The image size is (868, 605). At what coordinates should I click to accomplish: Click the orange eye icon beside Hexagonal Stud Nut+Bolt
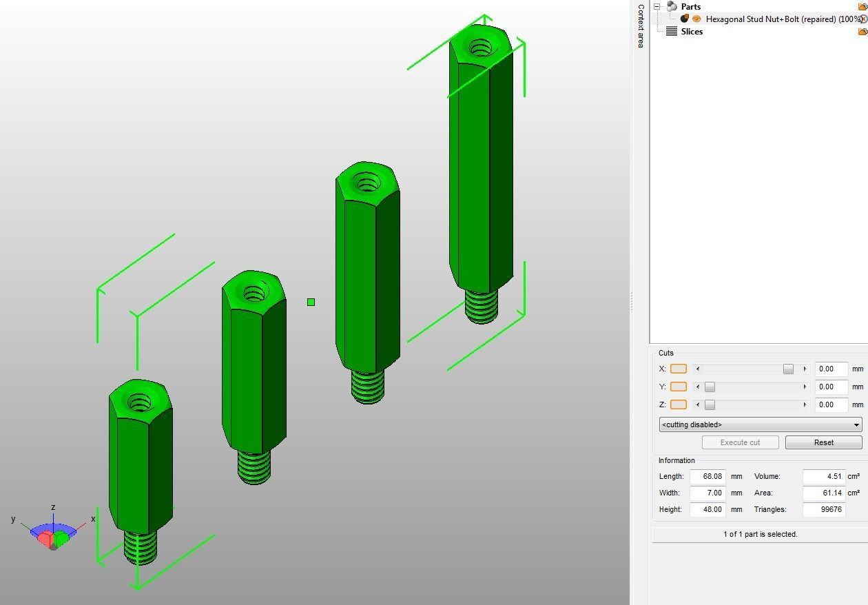[x=696, y=19]
